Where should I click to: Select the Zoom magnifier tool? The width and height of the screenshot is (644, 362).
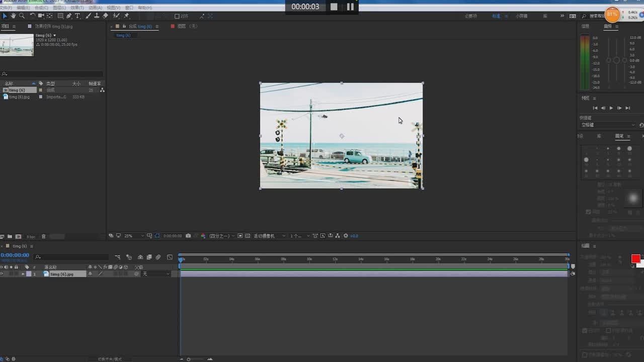[x=22, y=16]
